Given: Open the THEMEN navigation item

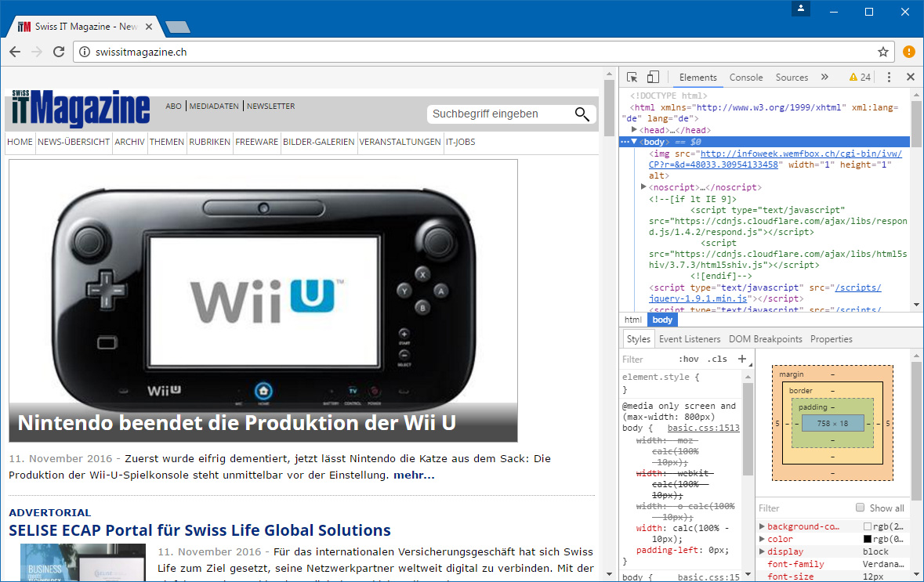Looking at the screenshot, I should (167, 142).
